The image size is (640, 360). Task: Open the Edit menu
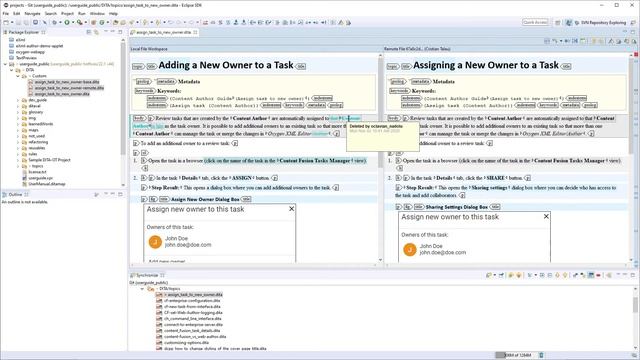point(16,13)
